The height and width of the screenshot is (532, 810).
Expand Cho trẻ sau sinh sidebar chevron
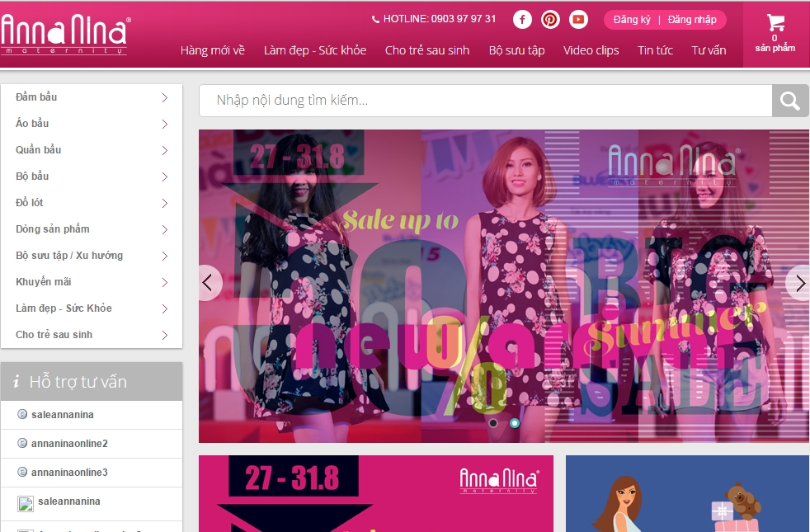pos(165,335)
